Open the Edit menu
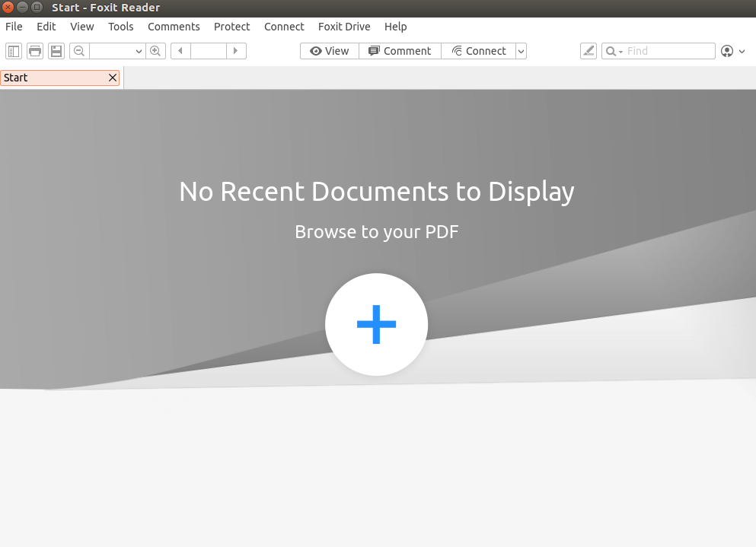This screenshot has height=547, width=756. pyautogui.click(x=46, y=27)
